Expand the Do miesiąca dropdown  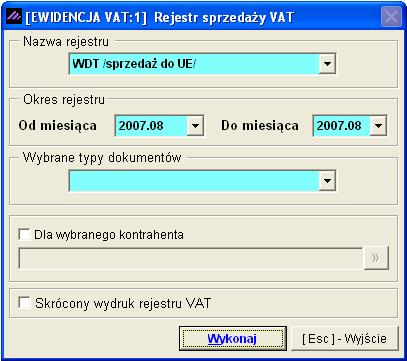(x=378, y=126)
